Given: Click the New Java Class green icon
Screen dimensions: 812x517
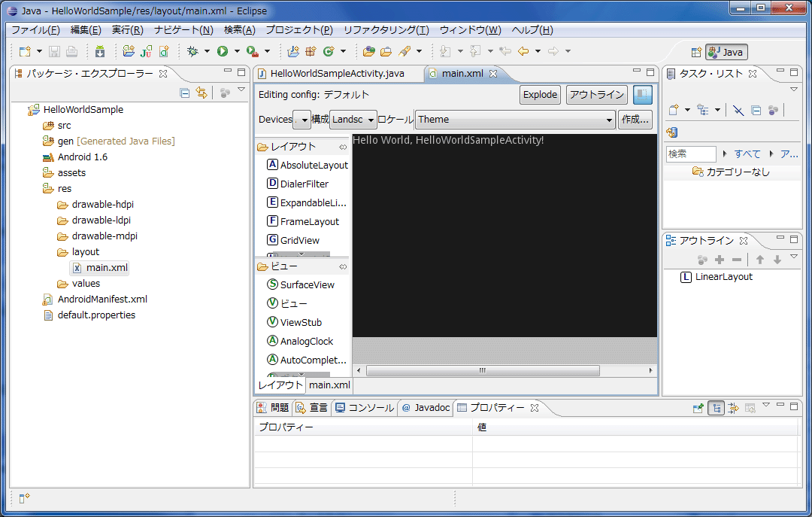Looking at the screenshot, I should 329,51.
